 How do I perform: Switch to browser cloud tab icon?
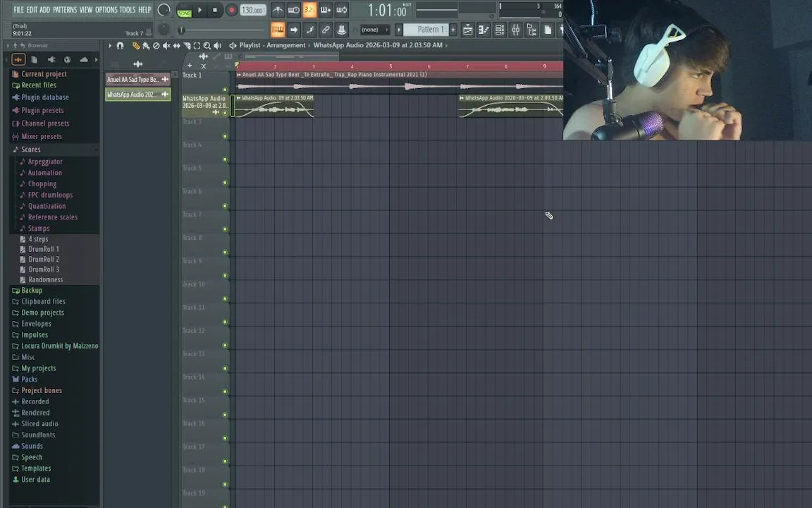(x=84, y=59)
